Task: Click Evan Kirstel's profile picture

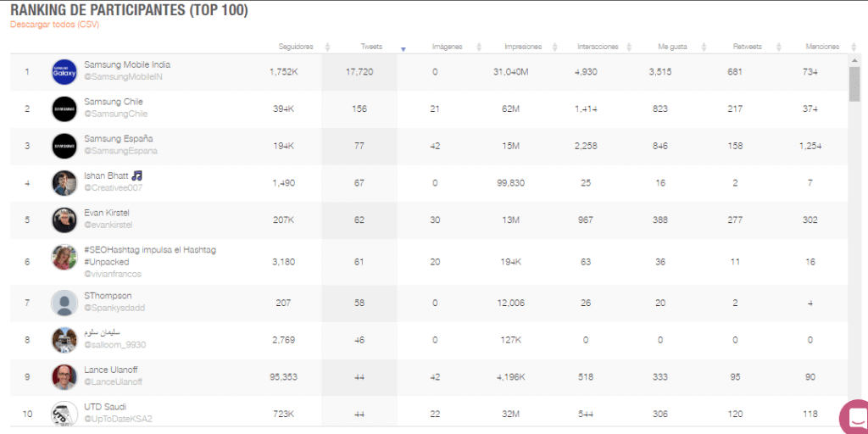Action: [64, 220]
